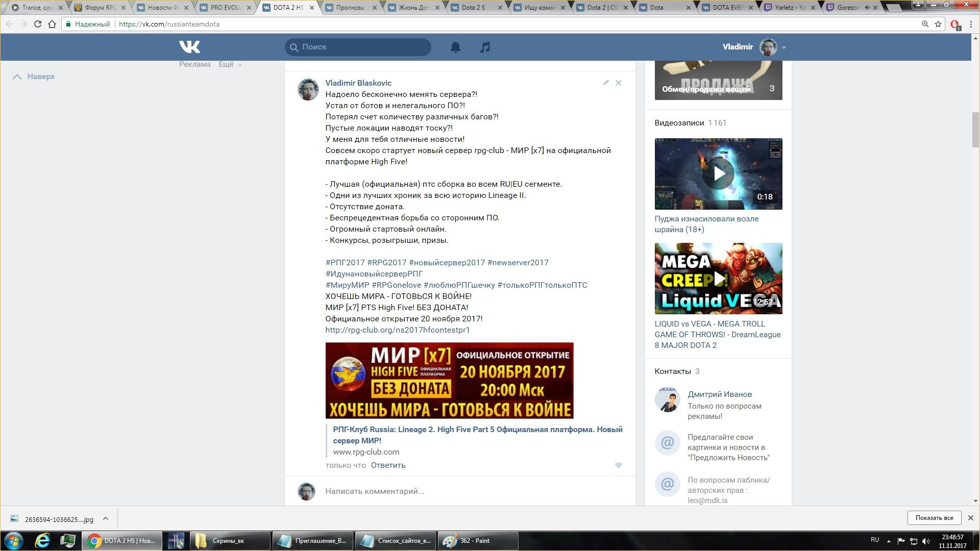This screenshot has height=551, width=980.
Task: Open the РПГ-Клуб Russia link title
Action: click(x=478, y=435)
